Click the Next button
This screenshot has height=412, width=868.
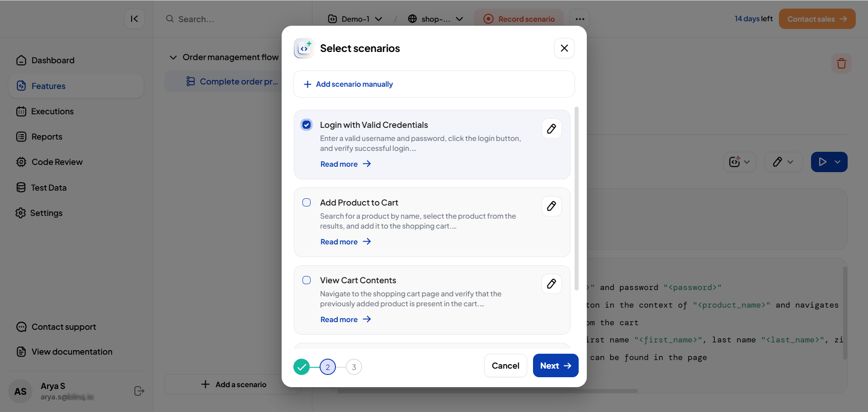[555, 366]
